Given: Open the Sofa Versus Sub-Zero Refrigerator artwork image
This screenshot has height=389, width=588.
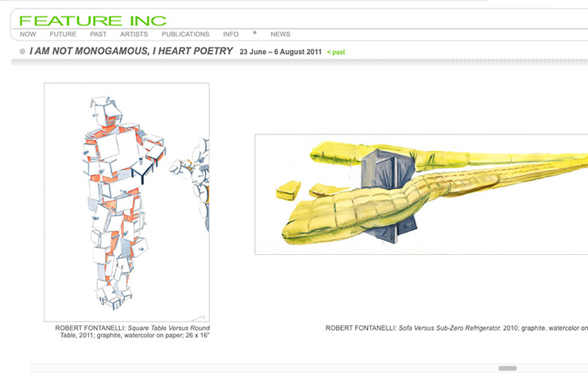Looking at the screenshot, I should (421, 194).
